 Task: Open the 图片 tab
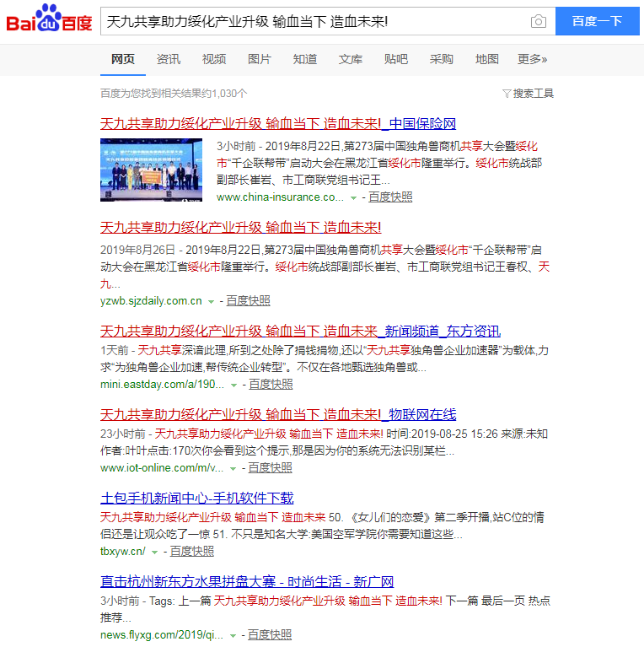pos(260,59)
